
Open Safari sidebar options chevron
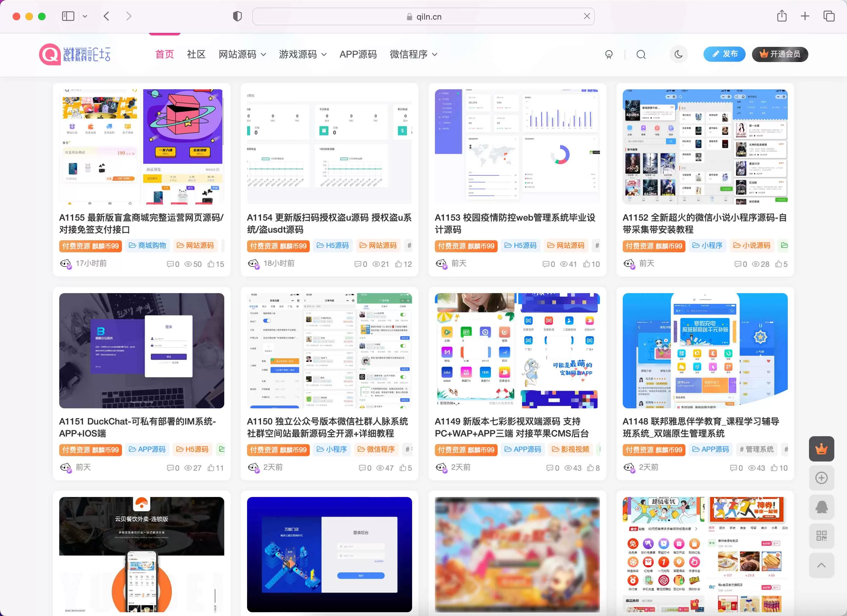click(x=85, y=16)
